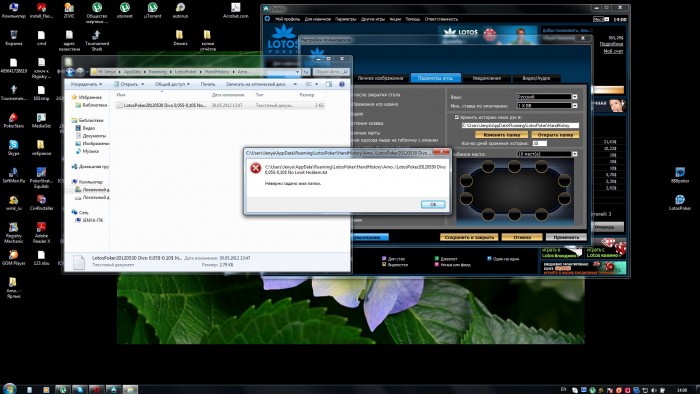700x394 pixels.
Task: Switch to Видео/Аудио tab
Action: click(536, 78)
